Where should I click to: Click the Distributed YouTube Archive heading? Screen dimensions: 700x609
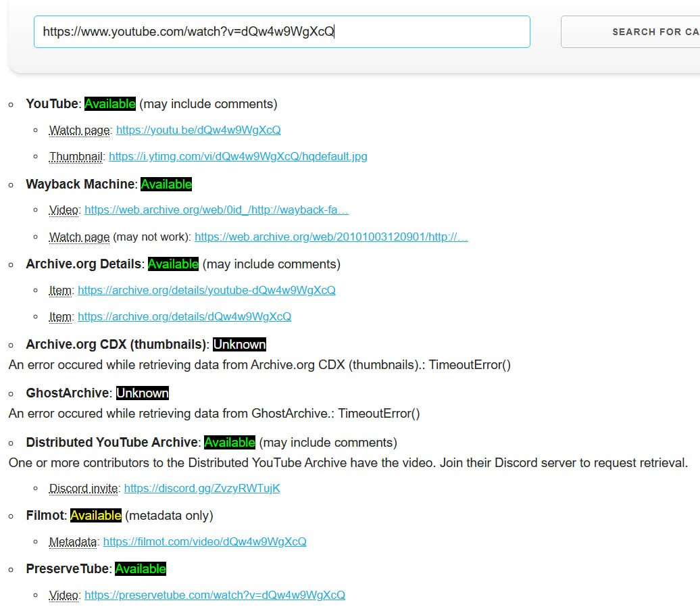[x=112, y=443]
